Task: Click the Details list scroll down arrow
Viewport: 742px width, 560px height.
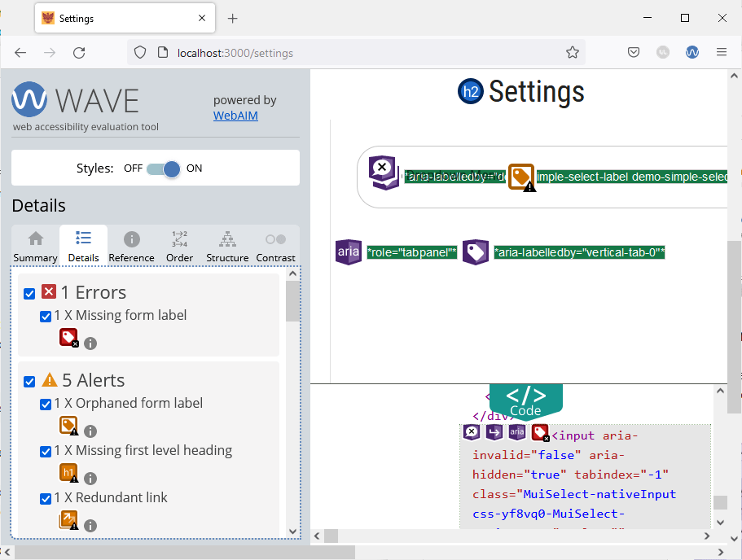Action: [293, 532]
